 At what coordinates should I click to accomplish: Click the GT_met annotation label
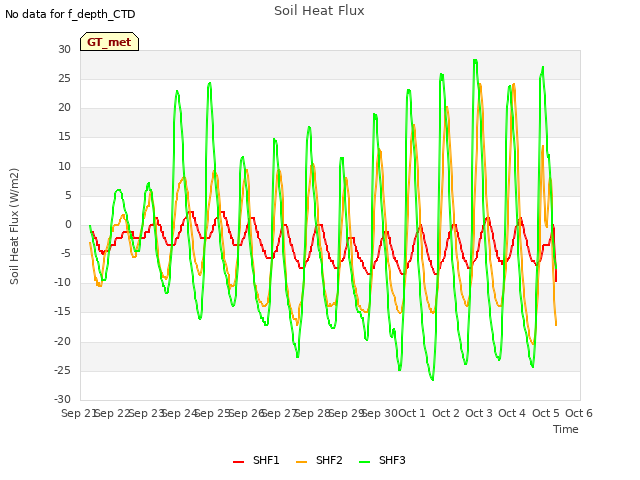pyautogui.click(x=109, y=42)
